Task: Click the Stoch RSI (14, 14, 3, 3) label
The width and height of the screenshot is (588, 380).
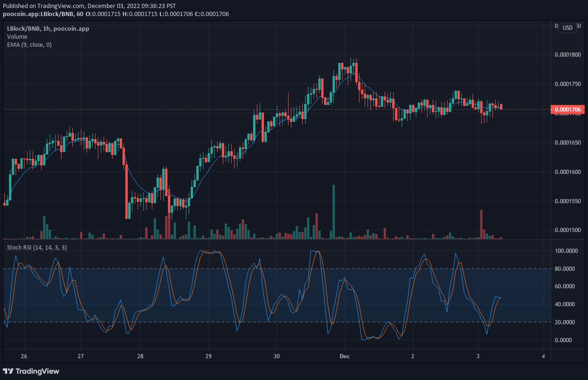Action: point(36,247)
